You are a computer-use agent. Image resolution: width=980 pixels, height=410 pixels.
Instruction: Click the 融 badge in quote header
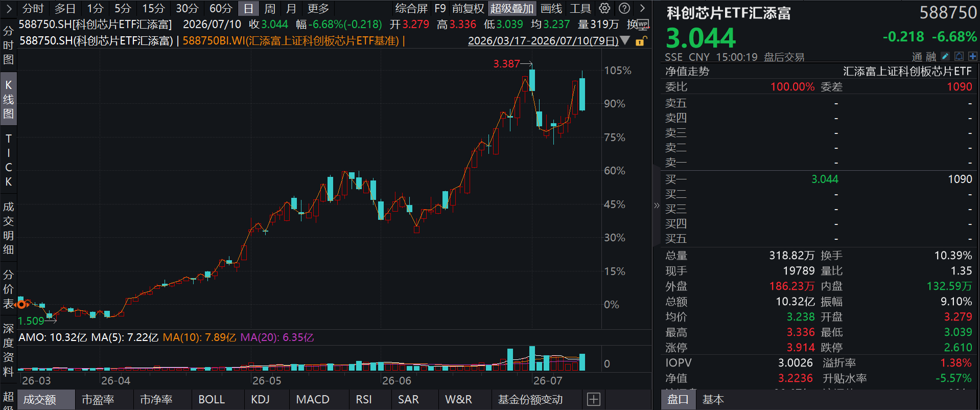(931, 56)
